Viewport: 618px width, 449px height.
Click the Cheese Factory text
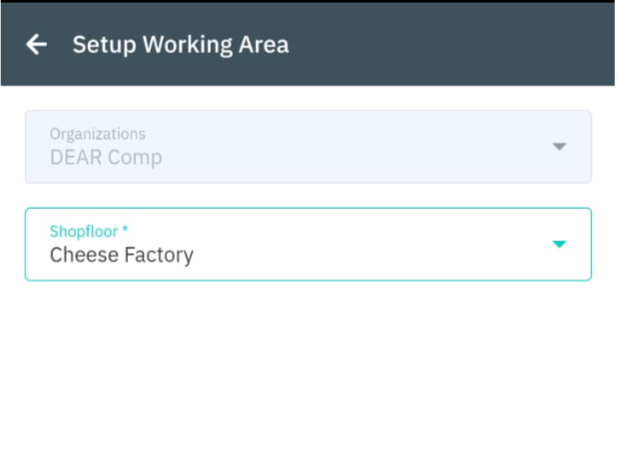point(121,255)
